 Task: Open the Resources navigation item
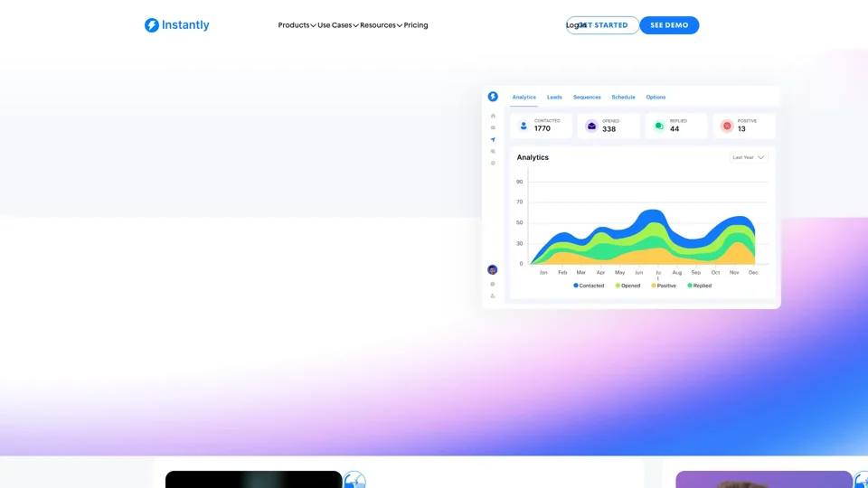point(378,25)
